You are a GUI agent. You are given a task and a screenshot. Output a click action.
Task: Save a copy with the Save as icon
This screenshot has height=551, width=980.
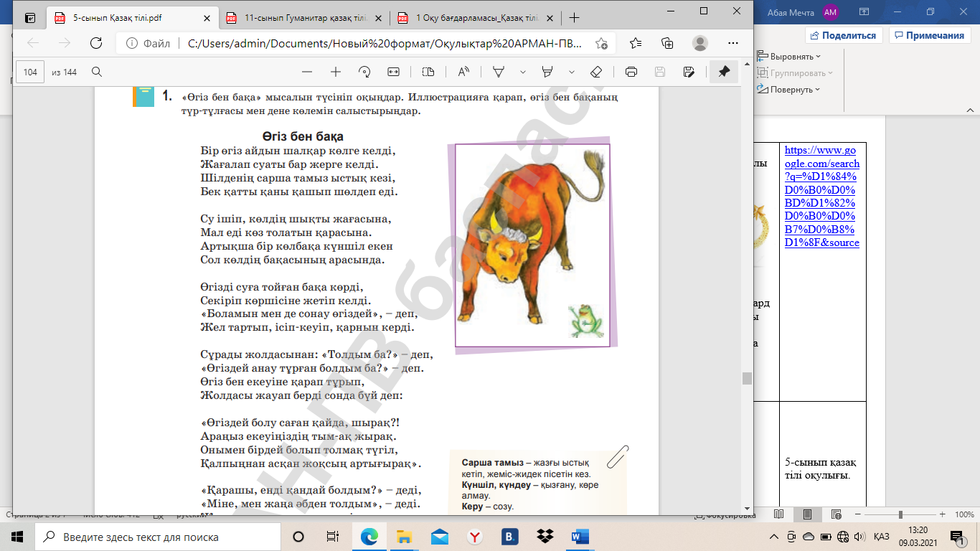[689, 72]
